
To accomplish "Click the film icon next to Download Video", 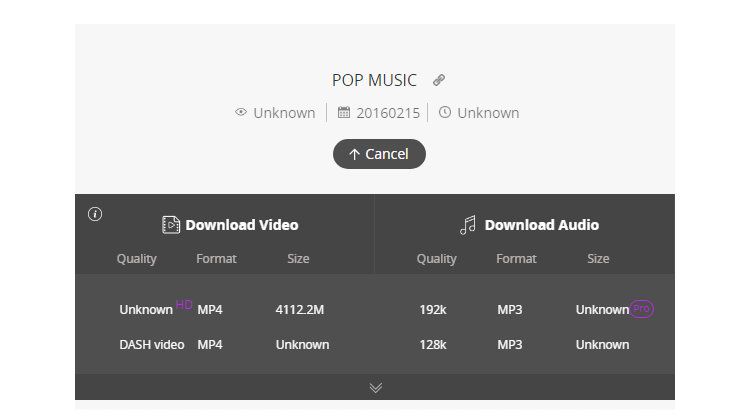I will tap(171, 225).
